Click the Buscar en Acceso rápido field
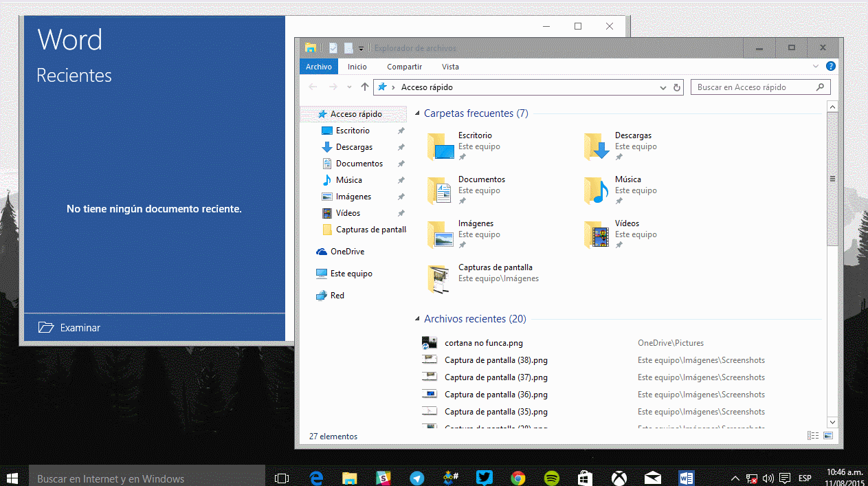868x486 pixels. tap(761, 87)
